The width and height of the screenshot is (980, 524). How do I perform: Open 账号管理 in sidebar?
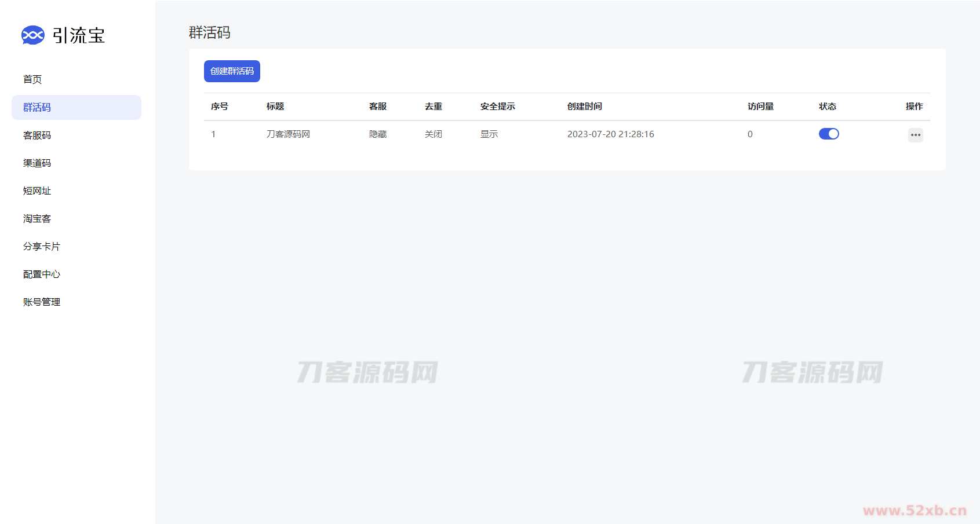42,302
